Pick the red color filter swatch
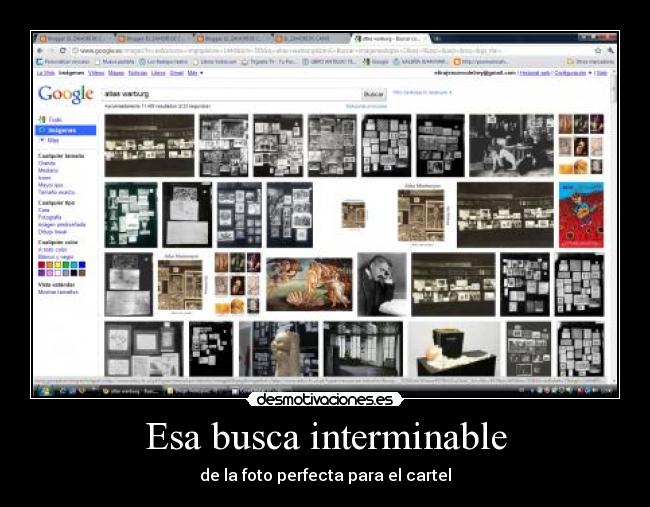Image resolution: width=650 pixels, height=507 pixels. [41, 265]
